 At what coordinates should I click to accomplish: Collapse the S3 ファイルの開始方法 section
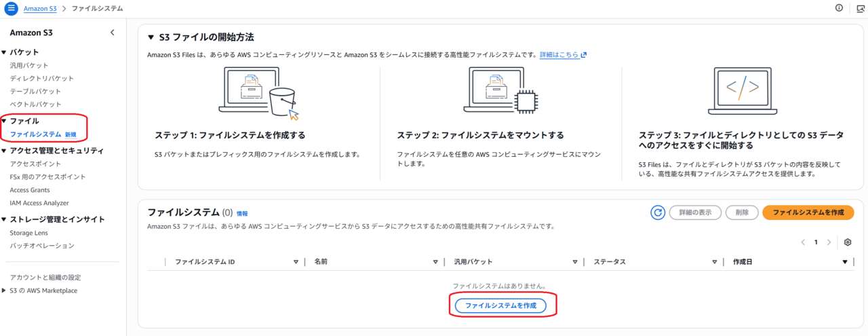pos(151,37)
